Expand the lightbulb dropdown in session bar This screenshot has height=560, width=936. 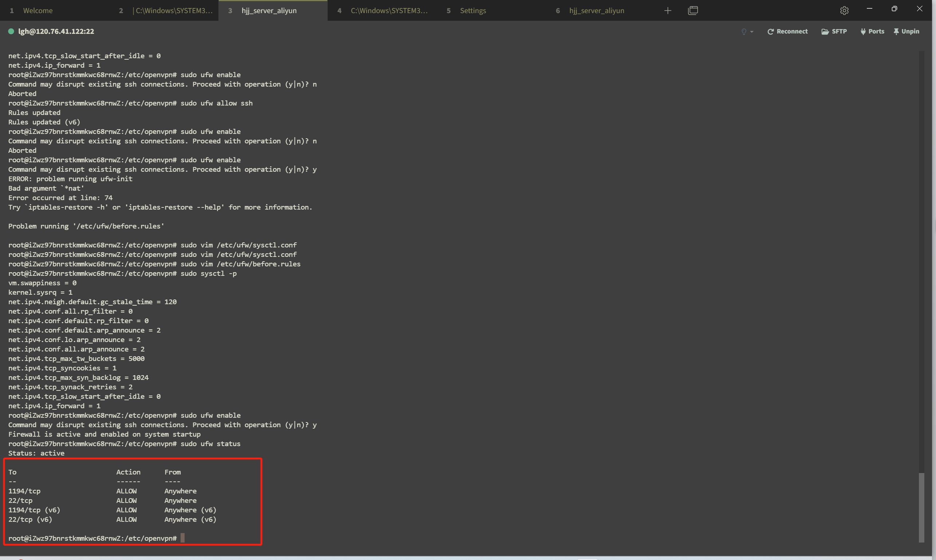point(747,32)
